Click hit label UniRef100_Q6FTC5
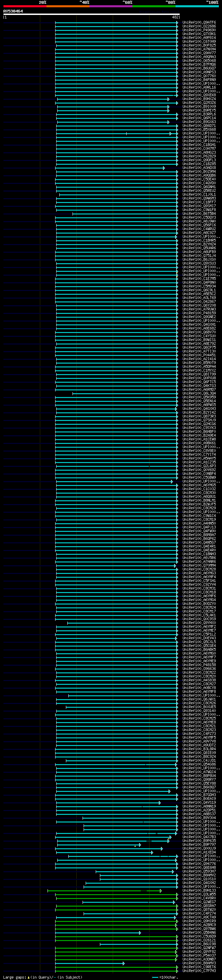The image size is (222, 980). point(199,382)
